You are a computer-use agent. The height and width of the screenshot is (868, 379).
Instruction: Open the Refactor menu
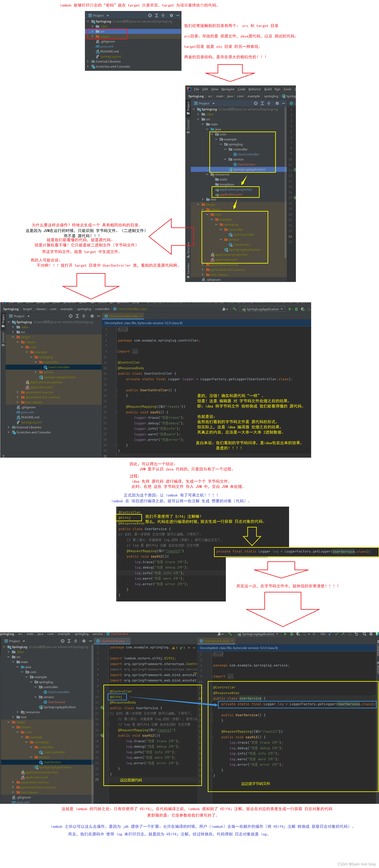[255, 89]
